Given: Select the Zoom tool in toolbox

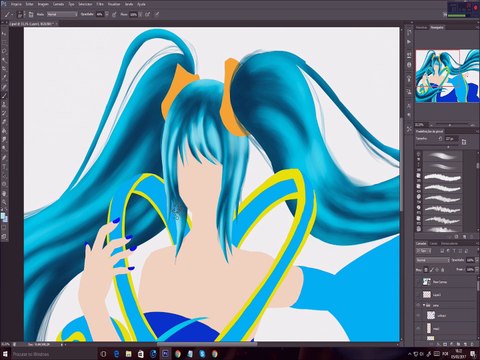Looking at the screenshot, I should tap(4, 202).
